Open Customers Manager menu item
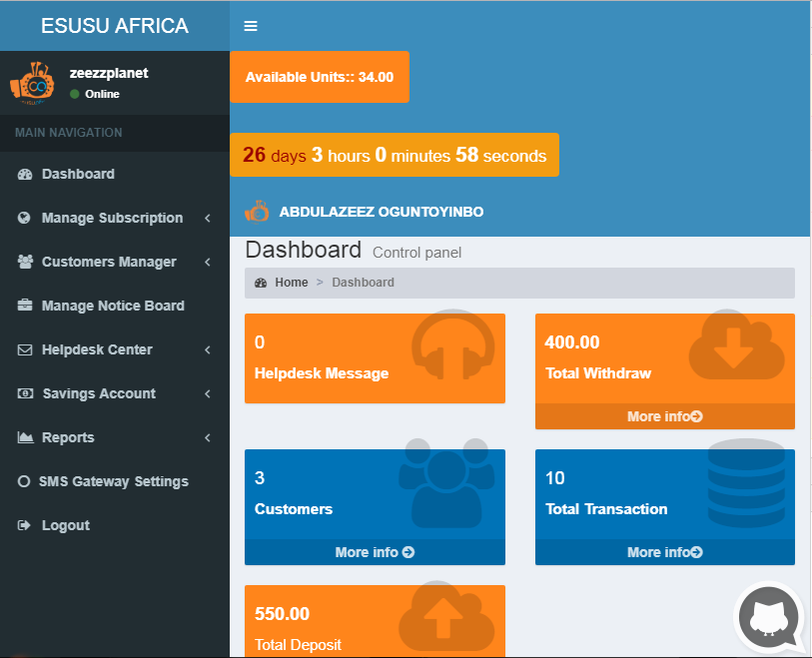Image resolution: width=812 pixels, height=658 pixels. point(115,262)
